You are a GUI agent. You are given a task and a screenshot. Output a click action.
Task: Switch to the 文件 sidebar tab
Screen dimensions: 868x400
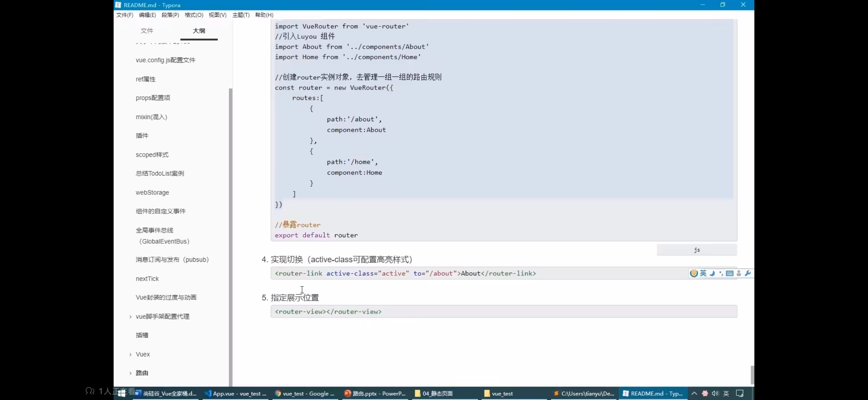click(x=147, y=31)
